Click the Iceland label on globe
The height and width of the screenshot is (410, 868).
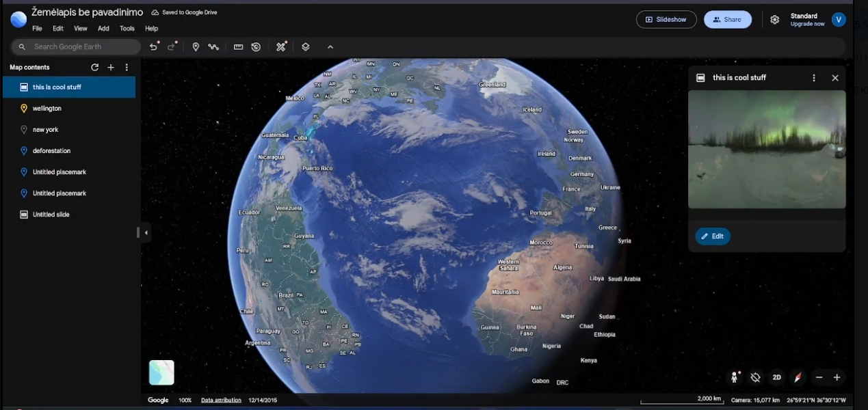click(532, 109)
